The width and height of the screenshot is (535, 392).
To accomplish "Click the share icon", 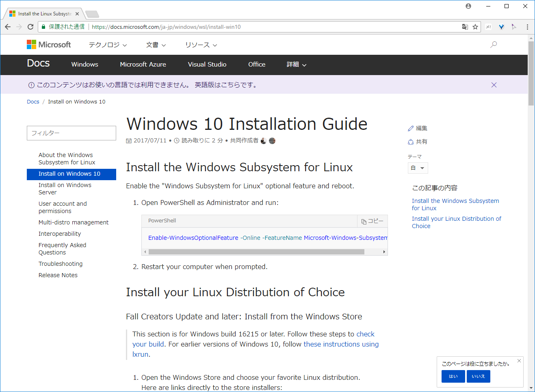I will [x=411, y=142].
